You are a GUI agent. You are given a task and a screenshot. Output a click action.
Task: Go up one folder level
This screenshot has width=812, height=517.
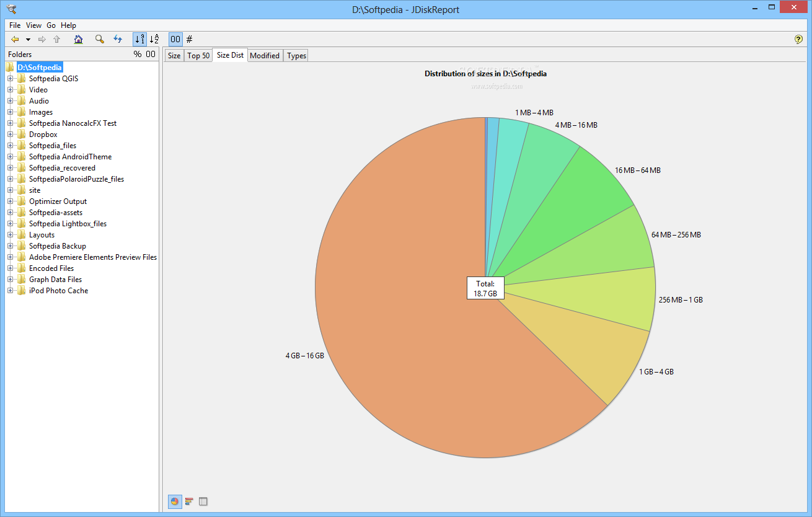coord(57,39)
